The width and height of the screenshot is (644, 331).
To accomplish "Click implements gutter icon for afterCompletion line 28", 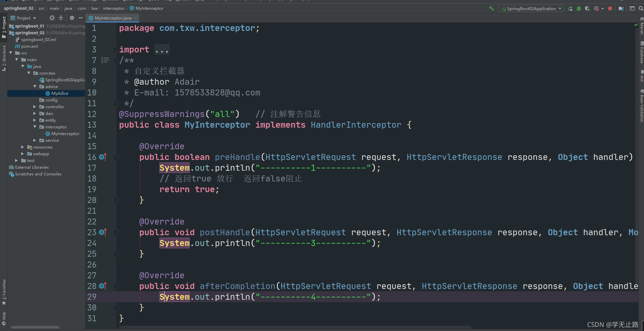I will (103, 286).
